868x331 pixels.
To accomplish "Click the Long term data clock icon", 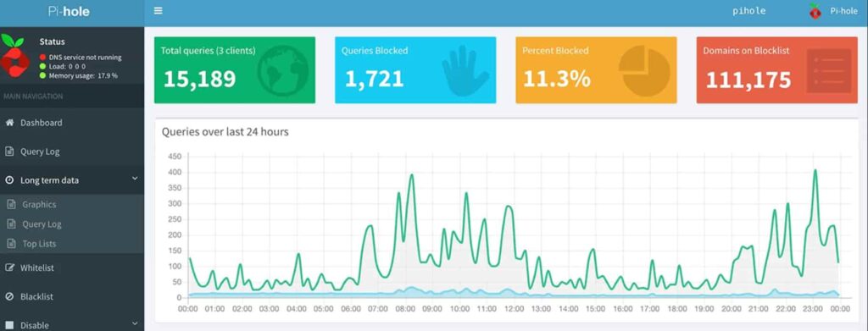I will (x=9, y=180).
